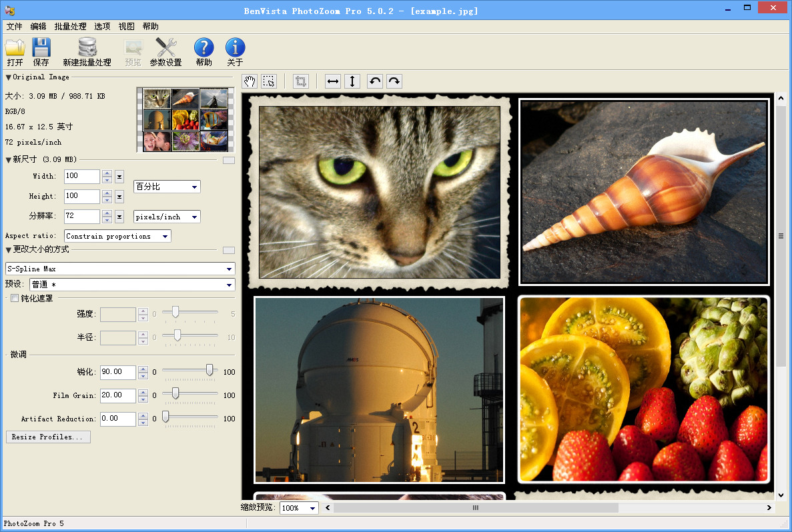This screenshot has height=532, width=792.
Task: Open the 视图 menu
Action: click(x=126, y=26)
